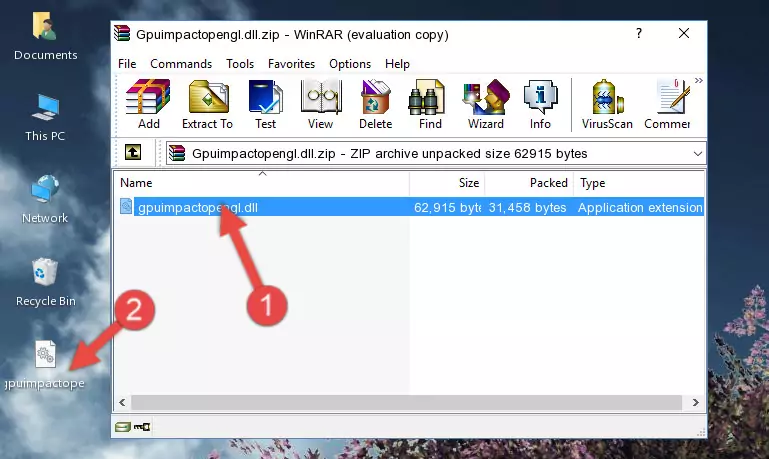This screenshot has width=769, height=459.
Task: Run VirusScan on the archive
Action: coord(607,104)
